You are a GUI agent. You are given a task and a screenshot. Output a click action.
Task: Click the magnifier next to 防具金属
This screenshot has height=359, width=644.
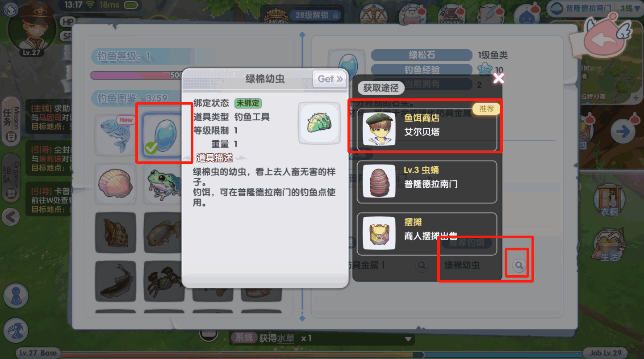tap(422, 266)
